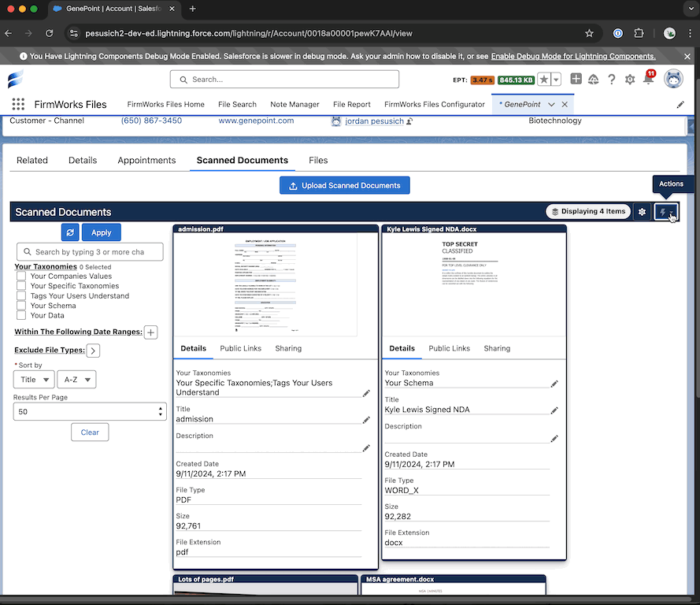The height and width of the screenshot is (605, 700).
Task: Open the Appointments tab
Action: pos(147,160)
